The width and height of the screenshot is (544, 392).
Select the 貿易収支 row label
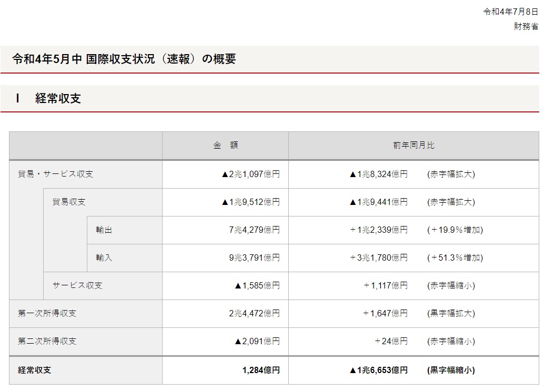69,202
